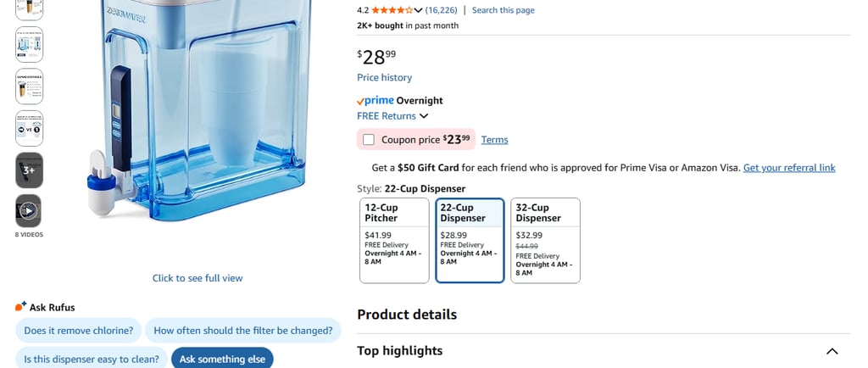868x368 pixels.
Task: Collapse the Top highlights section
Action: click(x=832, y=351)
